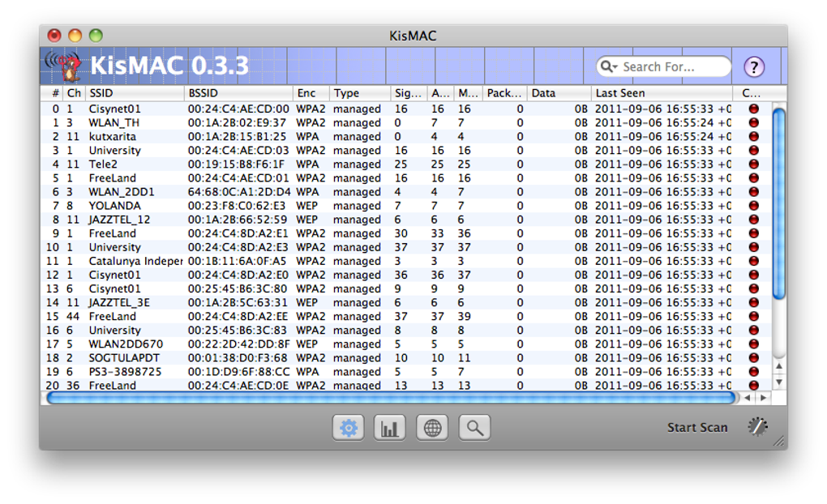Image resolution: width=827 pixels, height=504 pixels.
Task: Select the YOLANDA network SSID
Action: point(114,206)
